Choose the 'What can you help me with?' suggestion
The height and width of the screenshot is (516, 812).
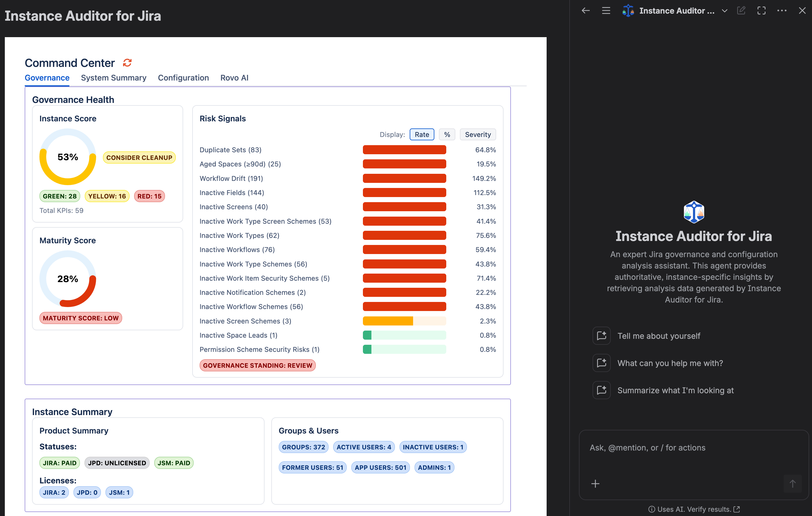pyautogui.click(x=670, y=363)
